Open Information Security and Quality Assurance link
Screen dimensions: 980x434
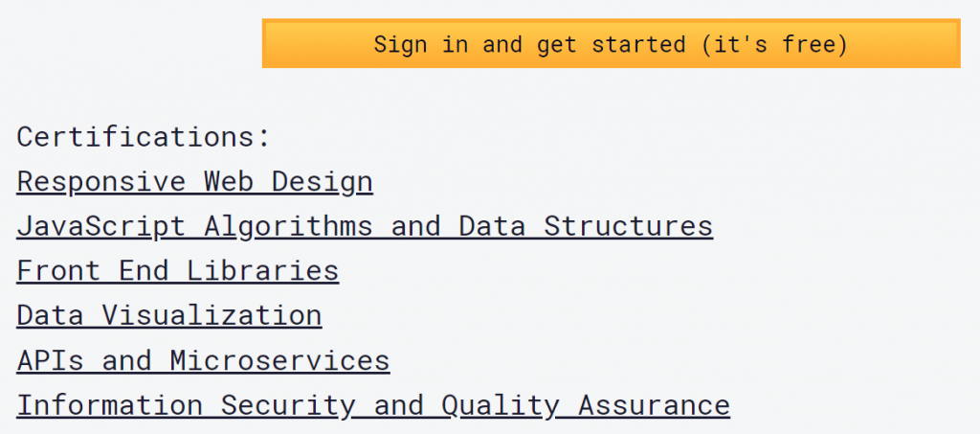373,405
